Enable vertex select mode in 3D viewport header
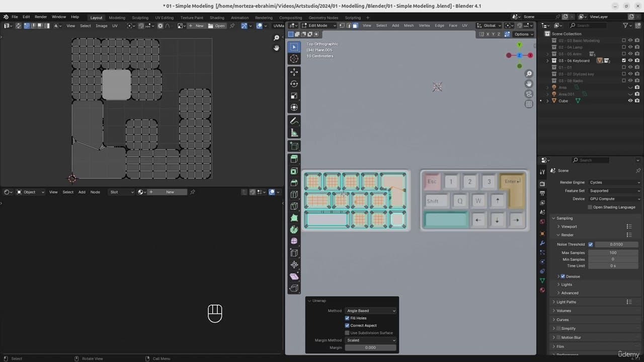The height and width of the screenshot is (362, 644). point(342,26)
